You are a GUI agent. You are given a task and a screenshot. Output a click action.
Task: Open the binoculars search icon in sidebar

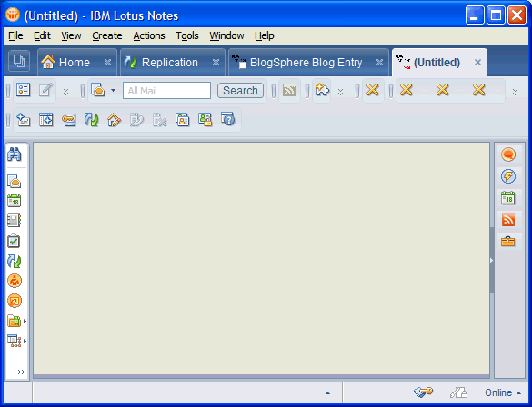(15, 154)
